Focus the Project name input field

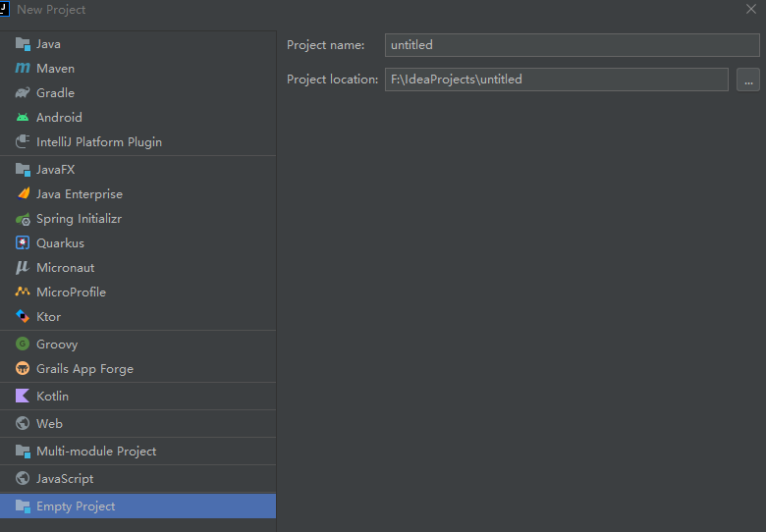pyautogui.click(x=573, y=45)
